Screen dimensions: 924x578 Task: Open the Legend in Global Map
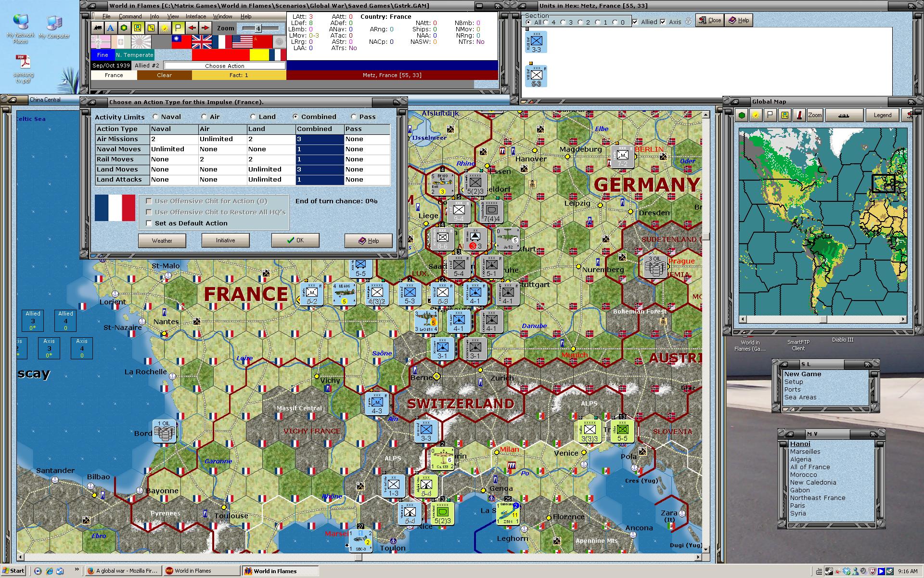click(882, 115)
